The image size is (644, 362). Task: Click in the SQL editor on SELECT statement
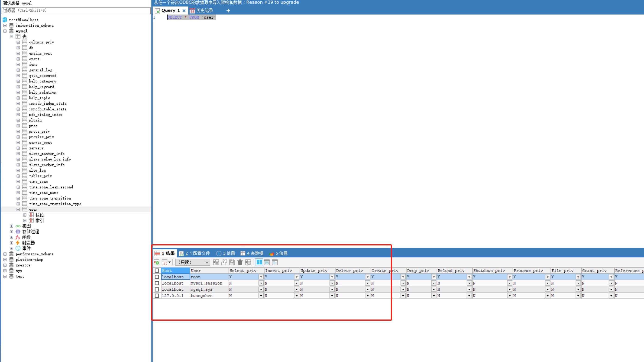point(191,17)
